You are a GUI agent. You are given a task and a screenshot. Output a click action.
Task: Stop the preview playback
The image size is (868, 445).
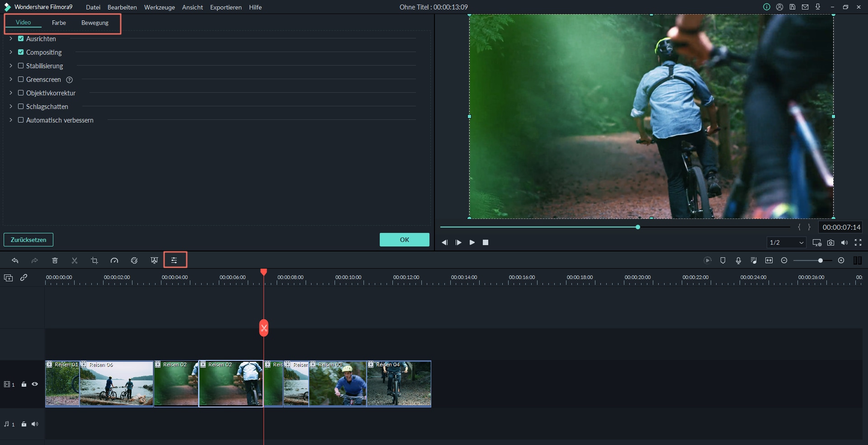[x=486, y=243]
